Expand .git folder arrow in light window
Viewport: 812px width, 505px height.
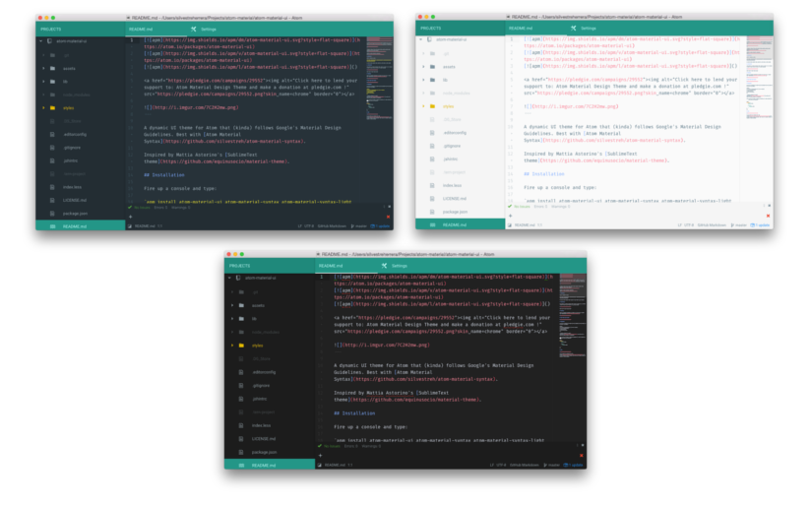point(423,53)
